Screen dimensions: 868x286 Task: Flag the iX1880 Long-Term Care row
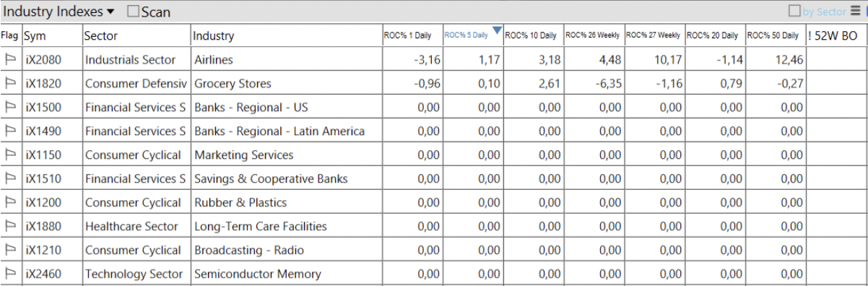[x=11, y=227]
